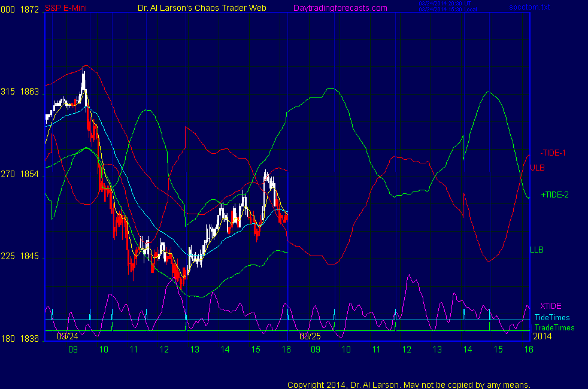Click the 03/24/2014 20:30 UT timestamp
The image size is (588, 389).
pos(445,4)
